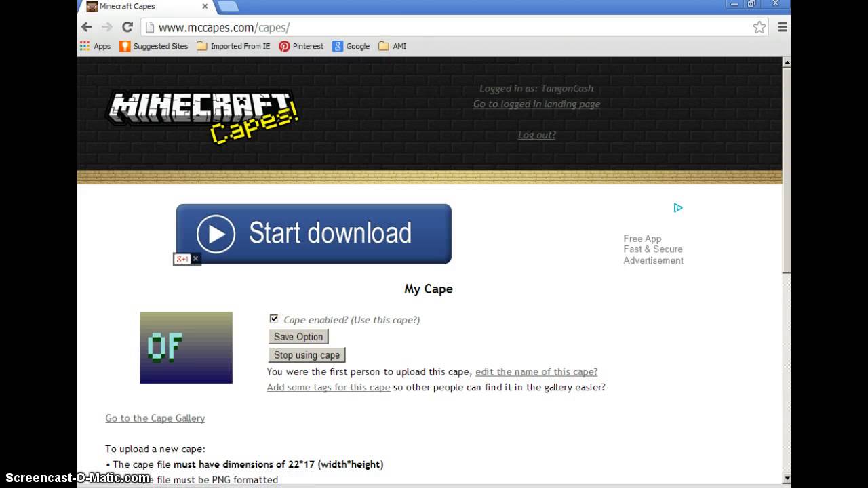868x488 pixels.
Task: Click the g+1 badge on the ad
Action: click(x=182, y=259)
